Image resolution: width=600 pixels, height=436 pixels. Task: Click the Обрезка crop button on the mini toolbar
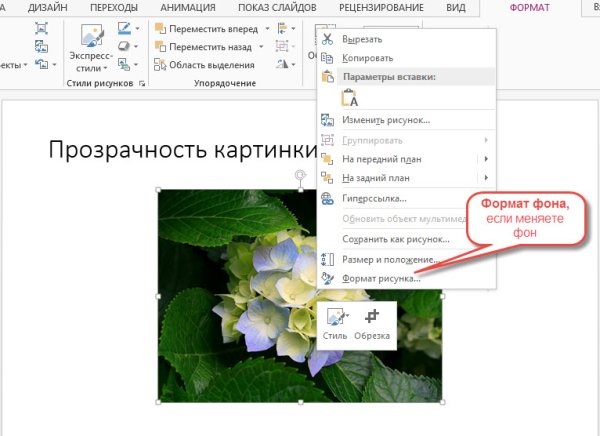(372, 325)
